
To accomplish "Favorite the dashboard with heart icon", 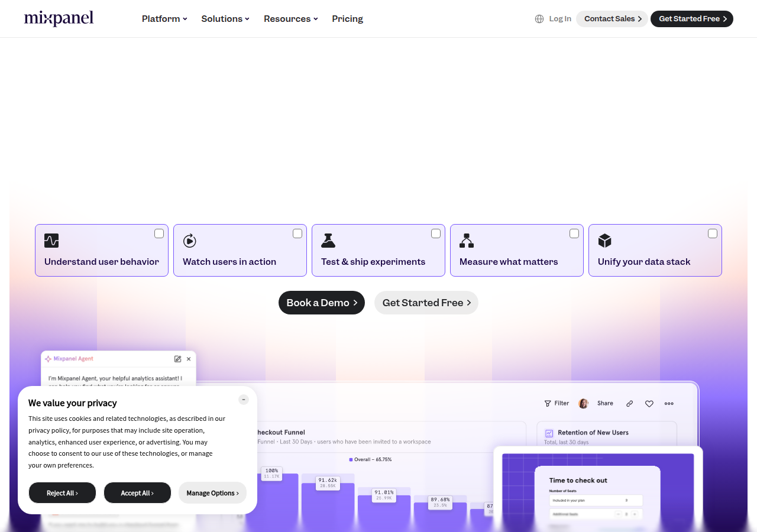I will [649, 404].
